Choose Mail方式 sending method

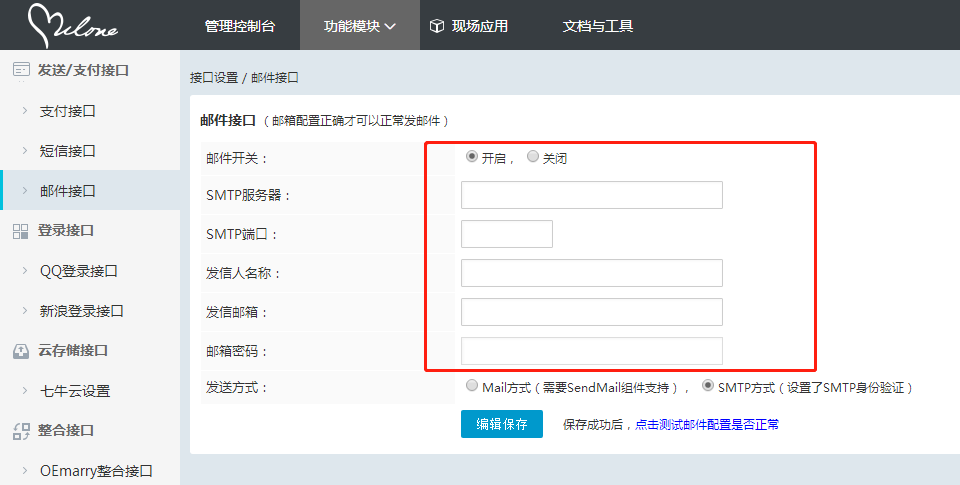tap(471, 385)
